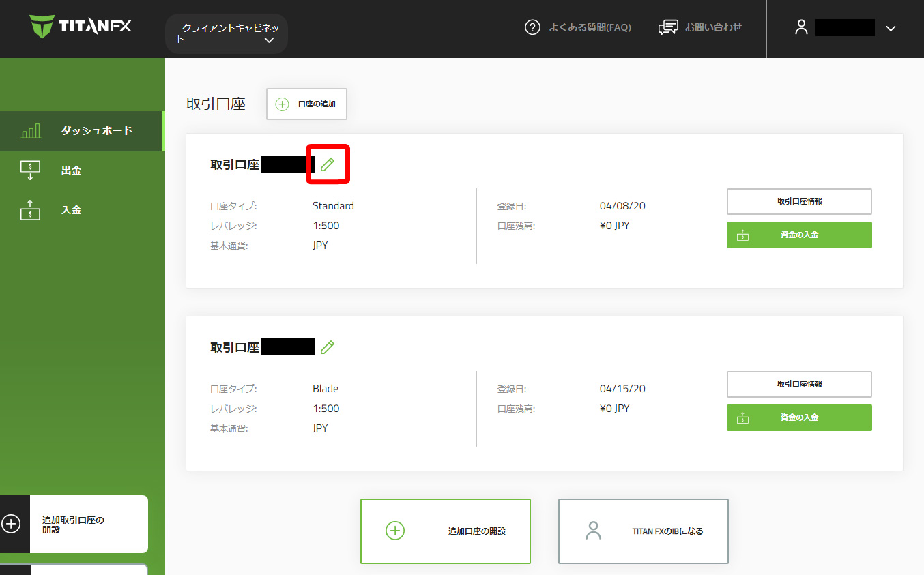
Task: Click the withdrawal icon beside 出金
Action: click(31, 171)
